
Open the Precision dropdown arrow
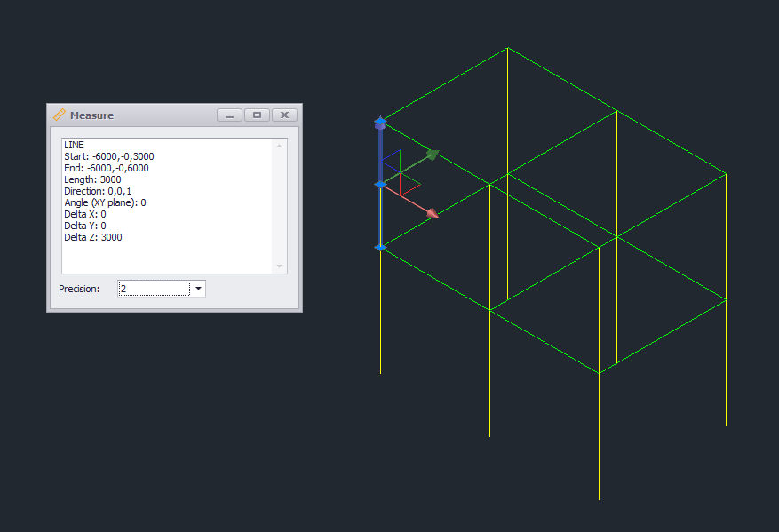pos(198,289)
